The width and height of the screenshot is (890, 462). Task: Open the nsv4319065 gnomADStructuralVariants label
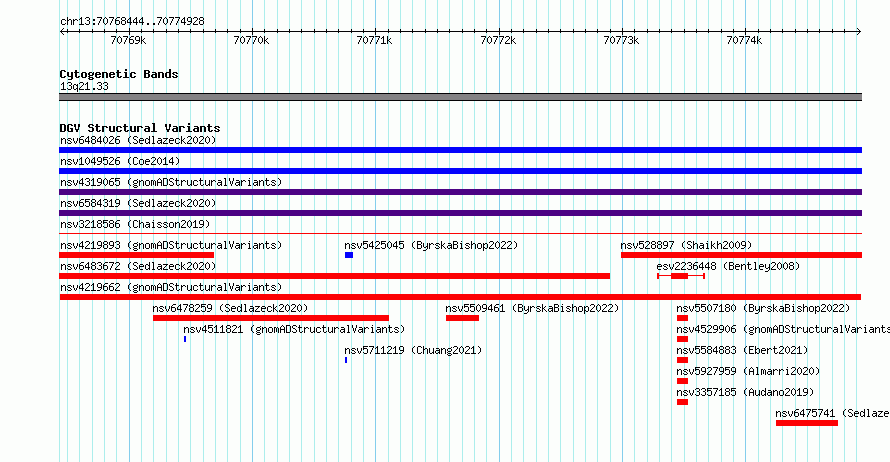click(171, 182)
